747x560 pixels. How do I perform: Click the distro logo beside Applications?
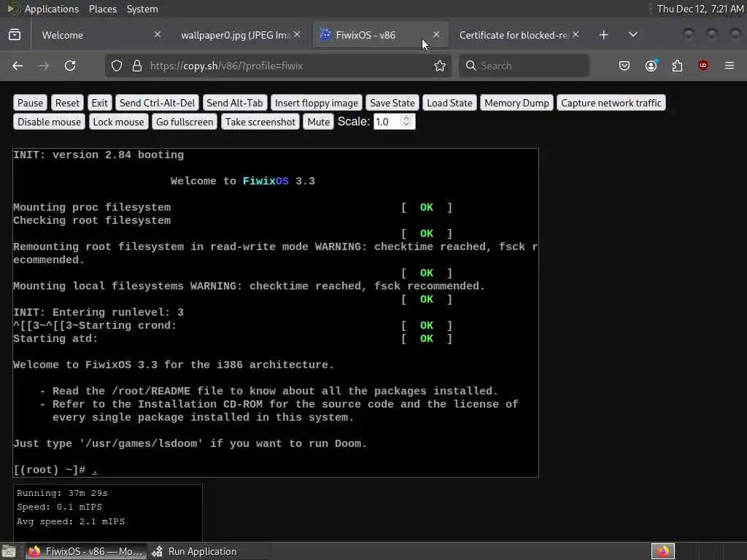pos(13,9)
